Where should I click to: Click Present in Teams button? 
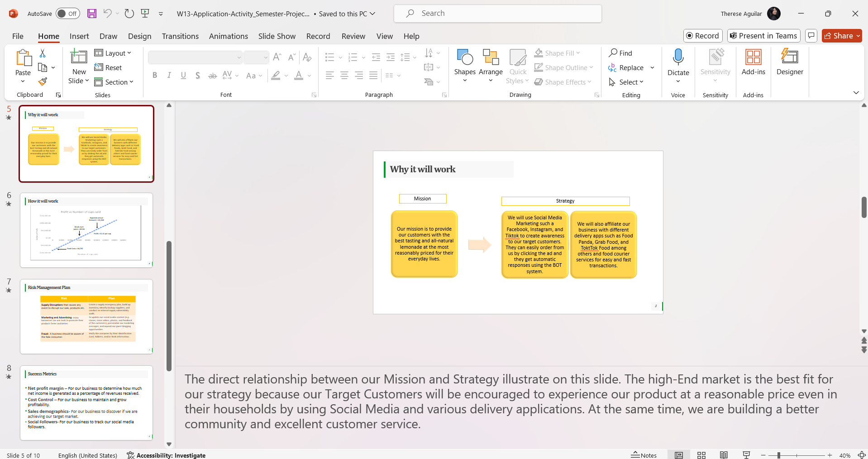click(763, 36)
